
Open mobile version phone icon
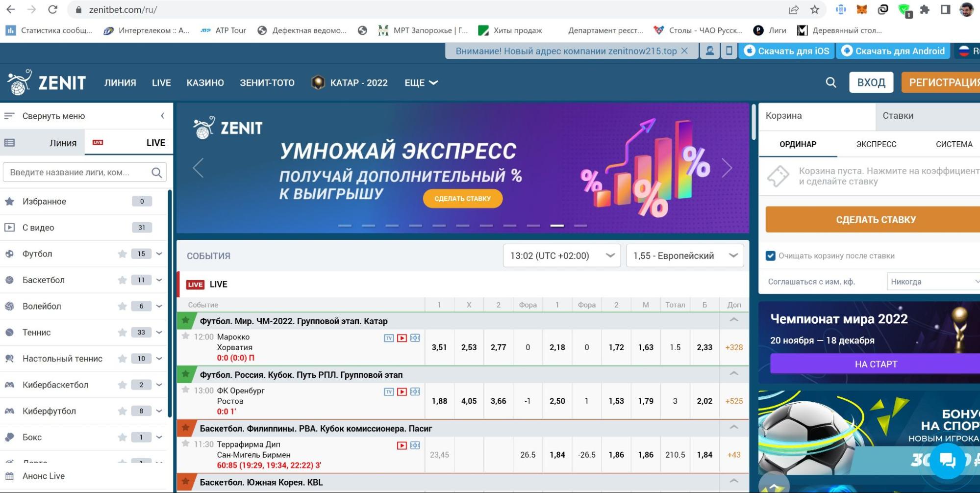pyautogui.click(x=729, y=51)
